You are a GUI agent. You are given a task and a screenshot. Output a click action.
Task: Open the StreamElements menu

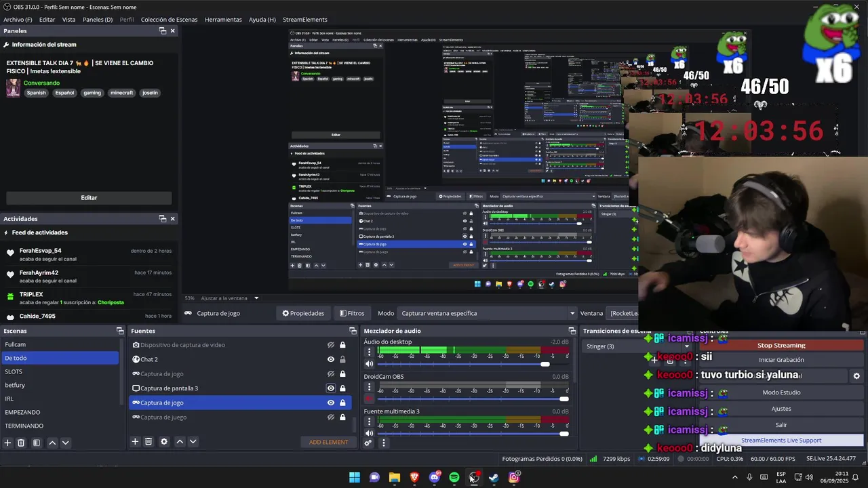tap(304, 20)
